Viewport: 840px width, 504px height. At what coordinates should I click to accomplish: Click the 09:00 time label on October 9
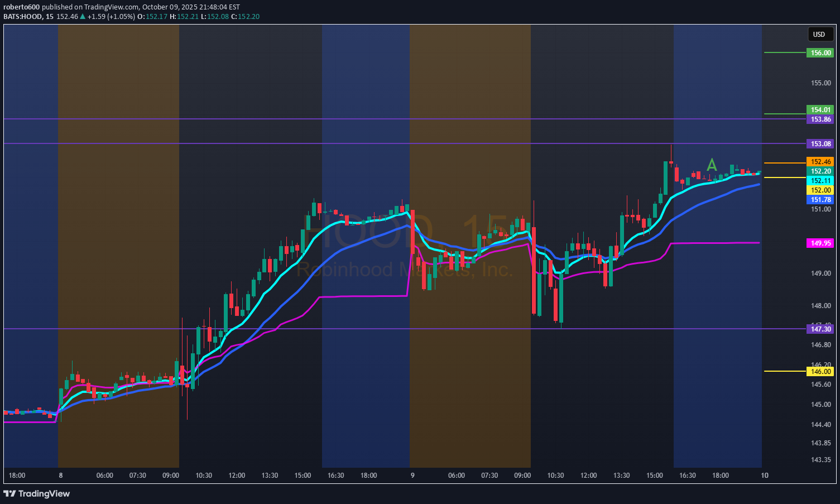click(x=522, y=476)
